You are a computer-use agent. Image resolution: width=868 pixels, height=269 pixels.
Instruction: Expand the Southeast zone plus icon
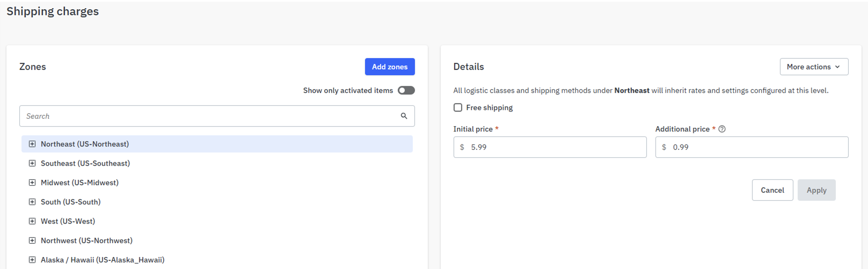pyautogui.click(x=32, y=163)
